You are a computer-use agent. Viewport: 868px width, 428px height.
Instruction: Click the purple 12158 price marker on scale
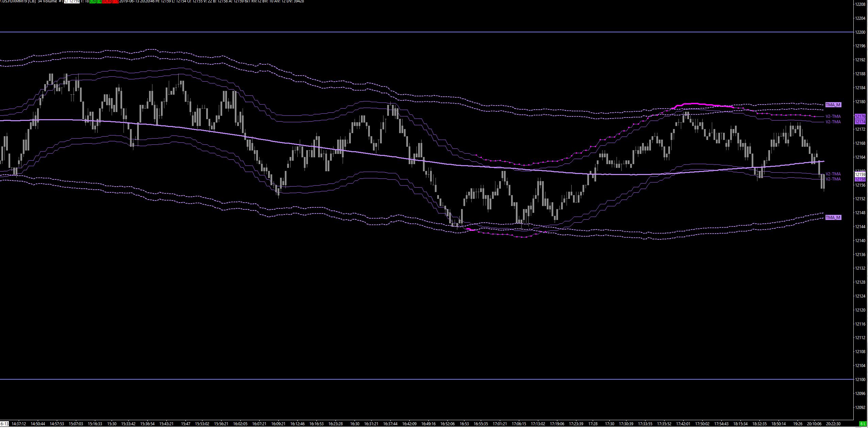[x=860, y=179]
